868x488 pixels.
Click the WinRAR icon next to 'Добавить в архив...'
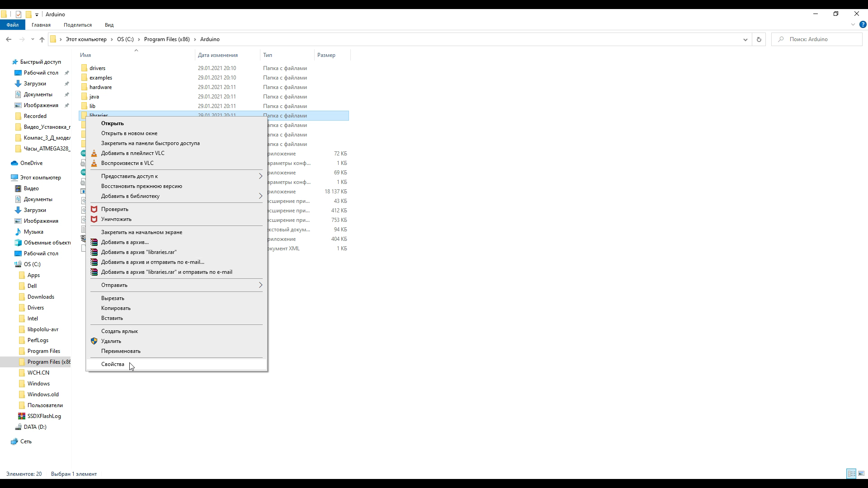[x=94, y=242]
